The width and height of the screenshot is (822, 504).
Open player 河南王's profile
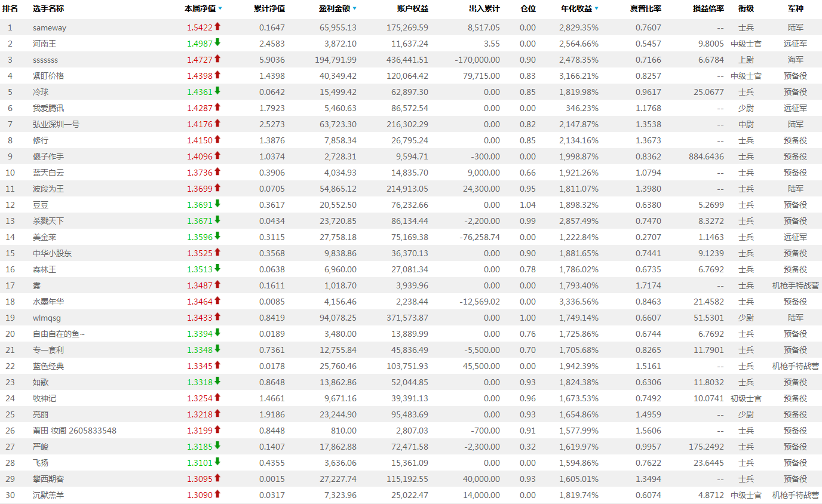[x=45, y=44]
